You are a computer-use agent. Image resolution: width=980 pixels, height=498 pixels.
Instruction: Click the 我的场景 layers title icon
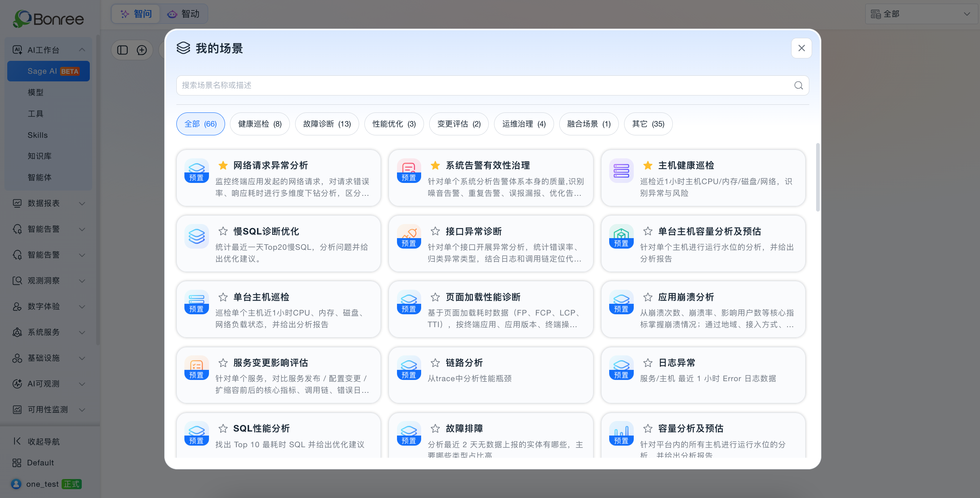(183, 48)
